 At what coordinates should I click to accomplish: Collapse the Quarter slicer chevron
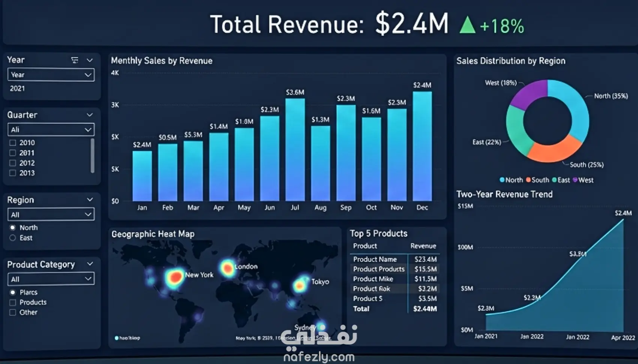pos(90,115)
